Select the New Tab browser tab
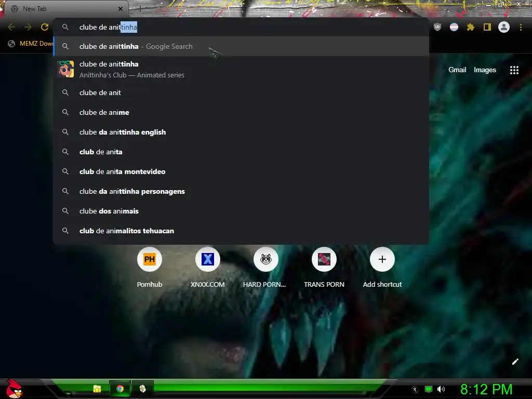The width and height of the screenshot is (532, 399). 64,9
